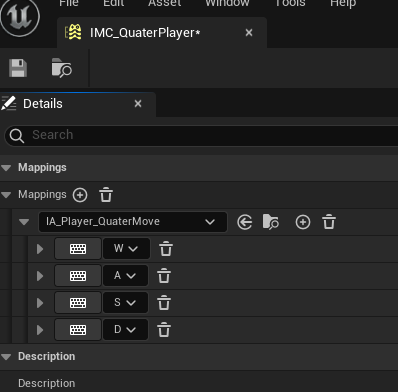Screen dimensions: 398x392
Task: Focus the Details Search field
Action: (x=201, y=135)
